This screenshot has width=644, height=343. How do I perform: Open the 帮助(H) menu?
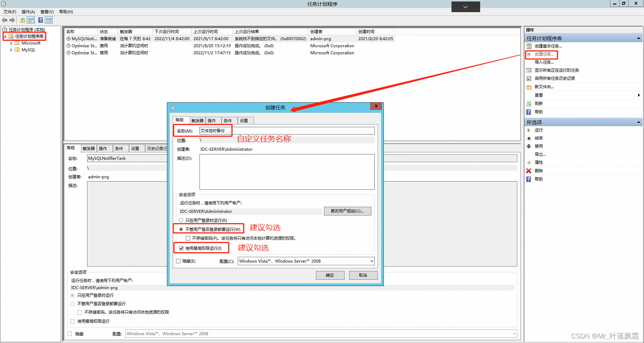pos(66,12)
